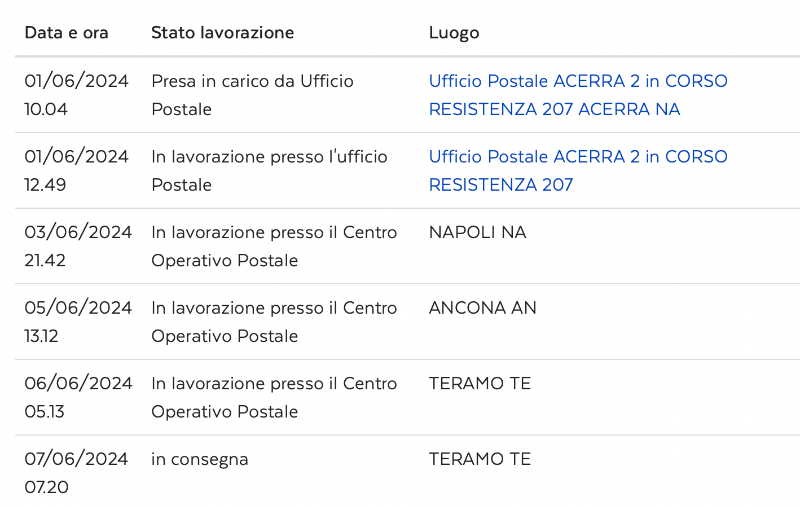Select the 01/06/2024 10.04 date cell
800x507 pixels.
pyautogui.click(x=77, y=95)
